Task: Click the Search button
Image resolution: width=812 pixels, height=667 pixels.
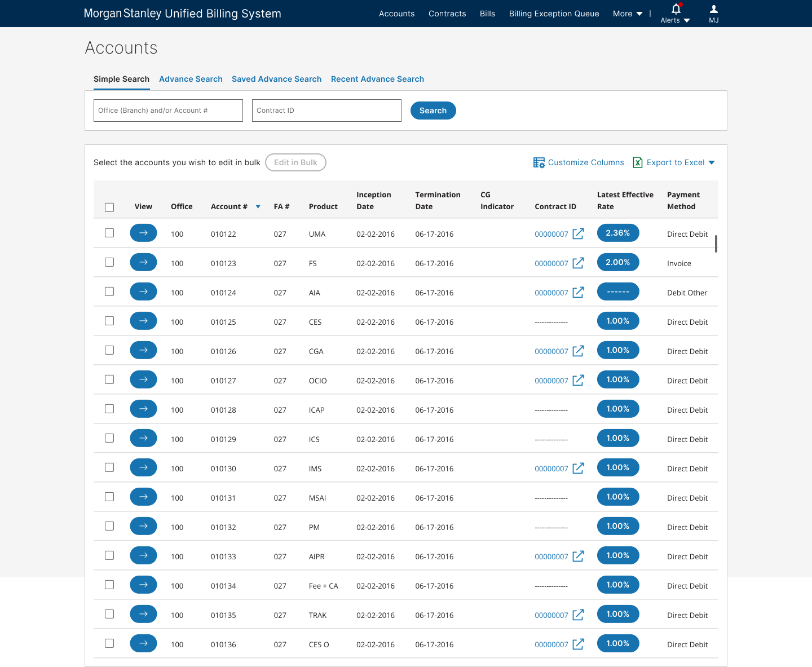Action: [x=433, y=111]
